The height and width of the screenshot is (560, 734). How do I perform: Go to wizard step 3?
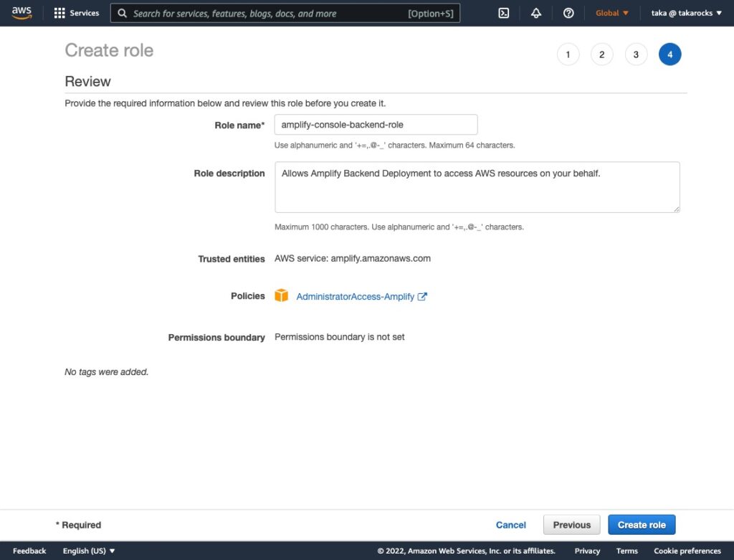(x=637, y=54)
